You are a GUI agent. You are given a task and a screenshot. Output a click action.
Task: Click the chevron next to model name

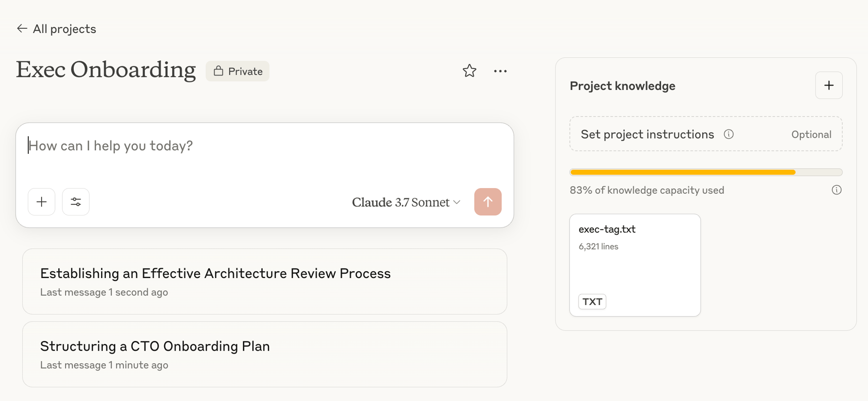(457, 202)
